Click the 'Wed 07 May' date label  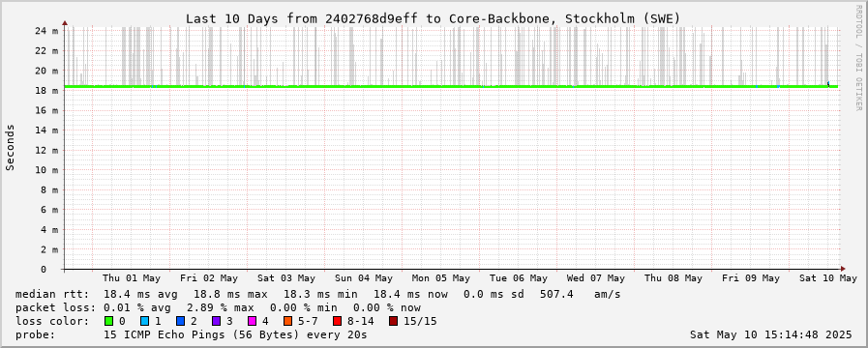[596, 278]
